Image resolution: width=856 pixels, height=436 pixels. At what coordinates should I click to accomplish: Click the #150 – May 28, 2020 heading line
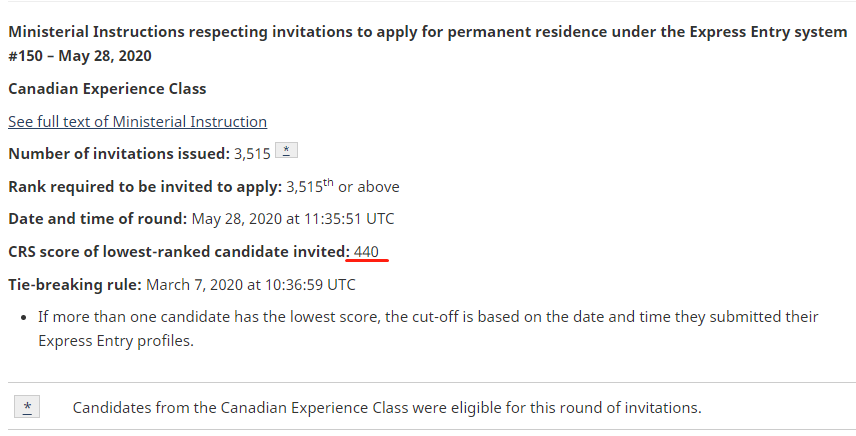pos(80,56)
